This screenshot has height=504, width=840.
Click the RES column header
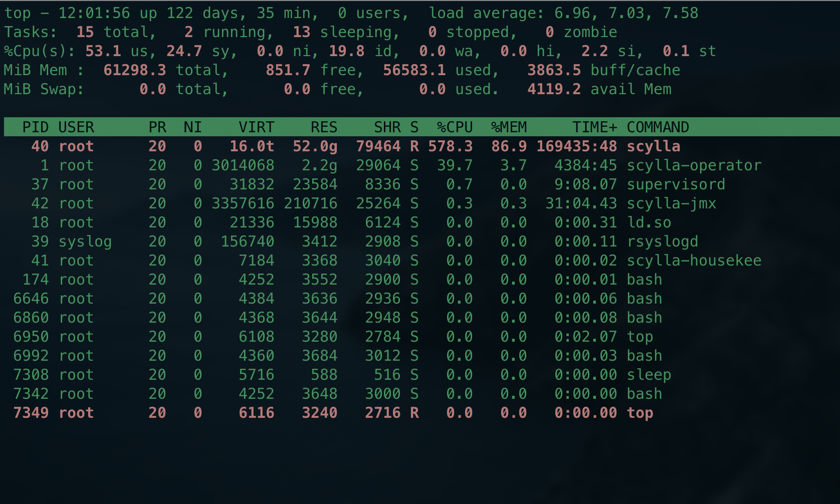(x=323, y=127)
